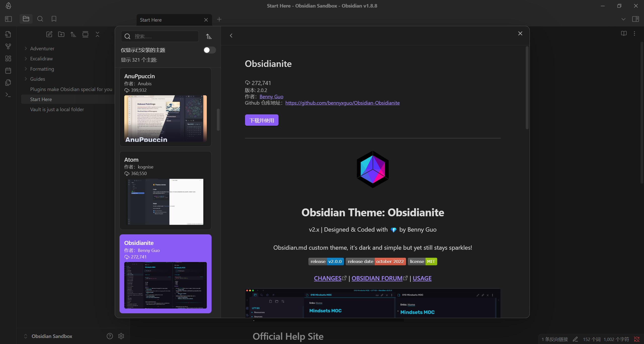Screen dimensions: 644x344
Task: Click the backlinks count in status bar
Action: click(555, 339)
